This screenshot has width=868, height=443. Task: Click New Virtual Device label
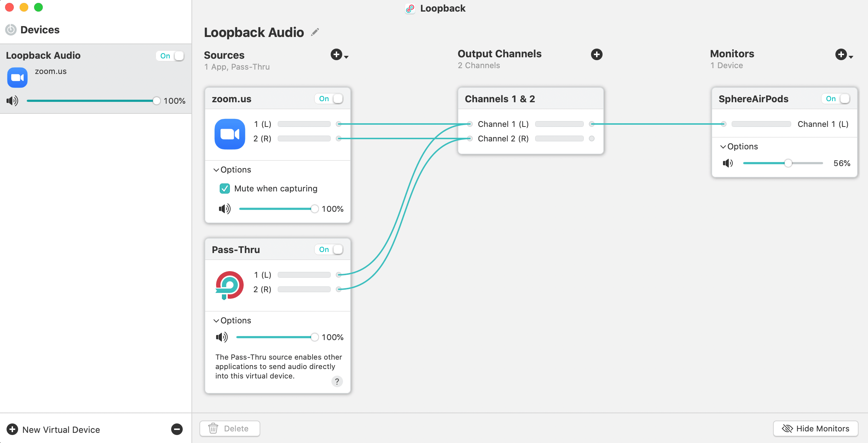pyautogui.click(x=61, y=430)
